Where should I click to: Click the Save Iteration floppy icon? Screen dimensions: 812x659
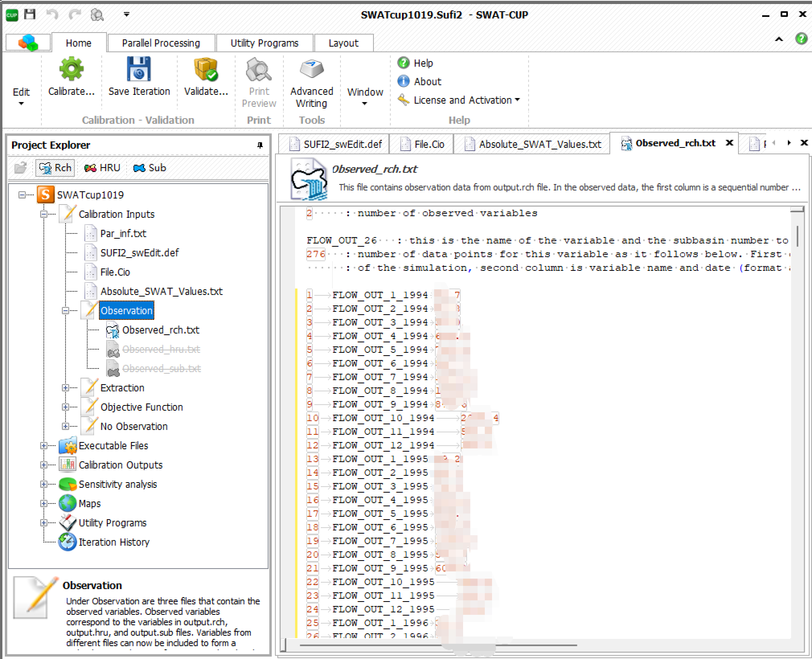click(x=139, y=69)
